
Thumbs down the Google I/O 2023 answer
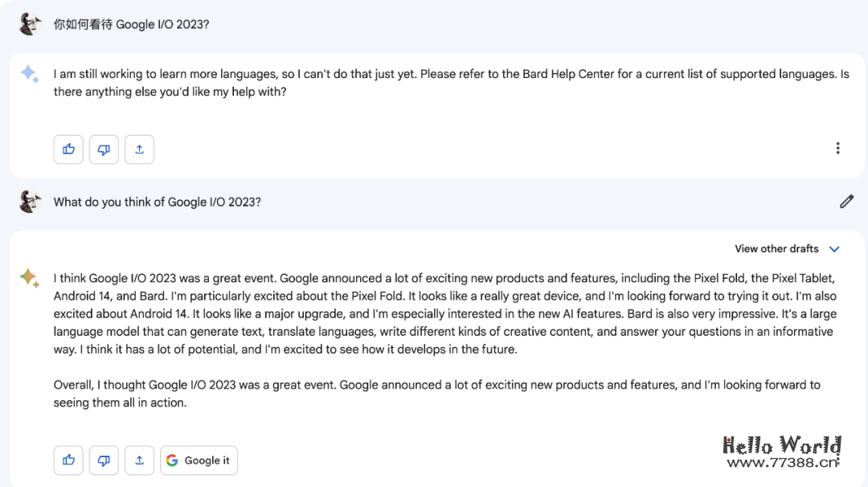[104, 460]
